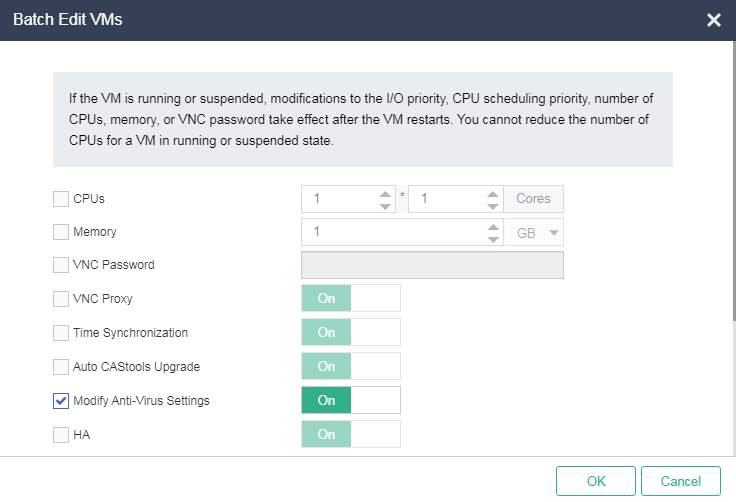The height and width of the screenshot is (502, 736).
Task: Toggle the VNC Proxy On switch
Action: click(x=351, y=298)
